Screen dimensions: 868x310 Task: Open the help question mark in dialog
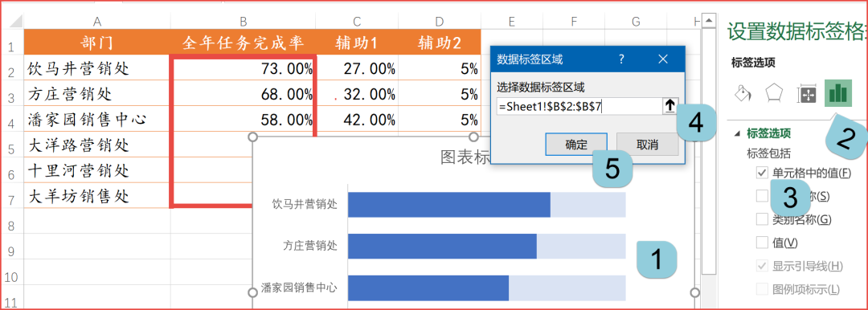pos(621,59)
